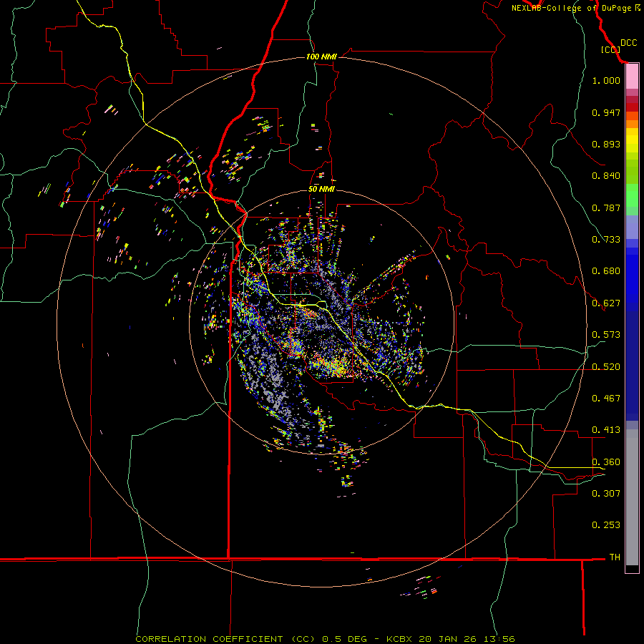Click the 0.413 legend value
Viewport: 644px width, 644px height.
pyautogui.click(x=606, y=430)
